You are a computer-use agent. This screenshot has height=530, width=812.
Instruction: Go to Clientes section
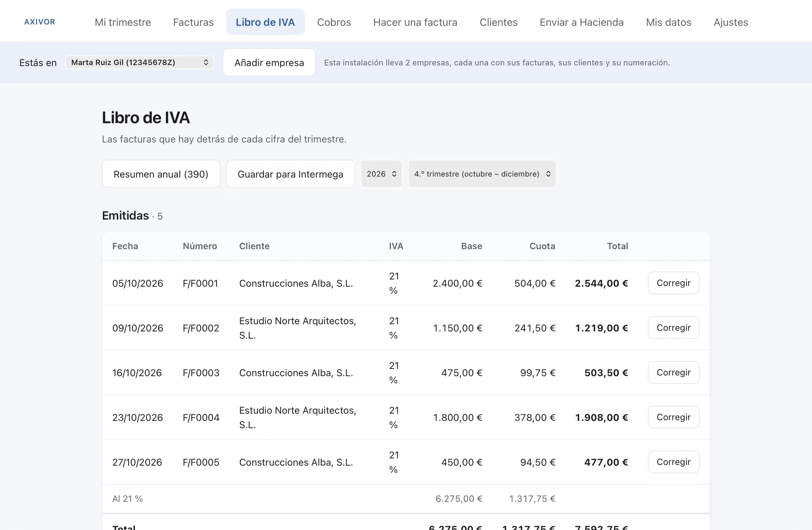click(499, 22)
